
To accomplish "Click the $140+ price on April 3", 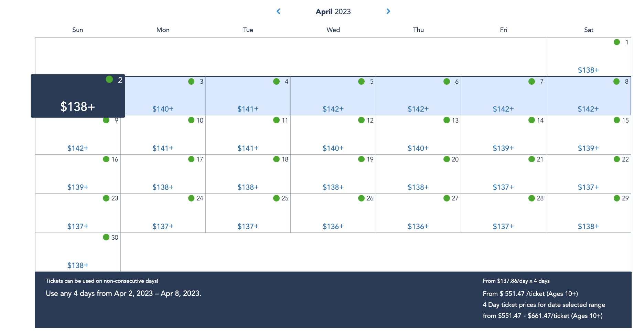I will [x=163, y=109].
